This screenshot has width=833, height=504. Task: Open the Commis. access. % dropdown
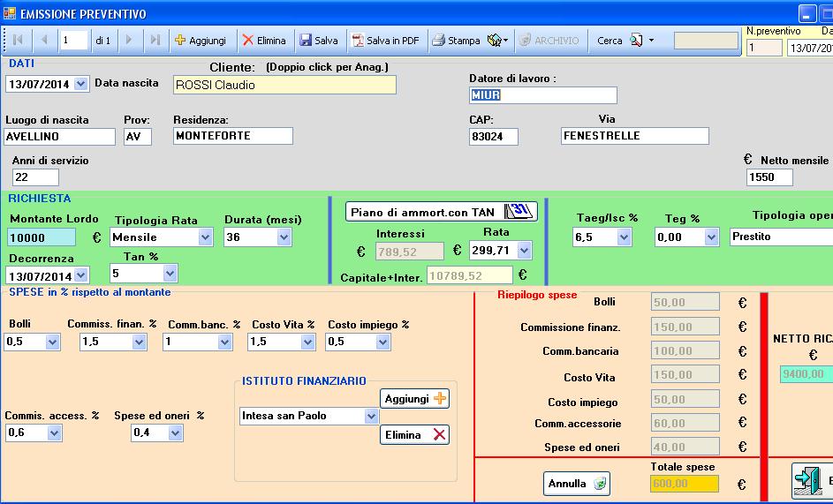(x=54, y=433)
